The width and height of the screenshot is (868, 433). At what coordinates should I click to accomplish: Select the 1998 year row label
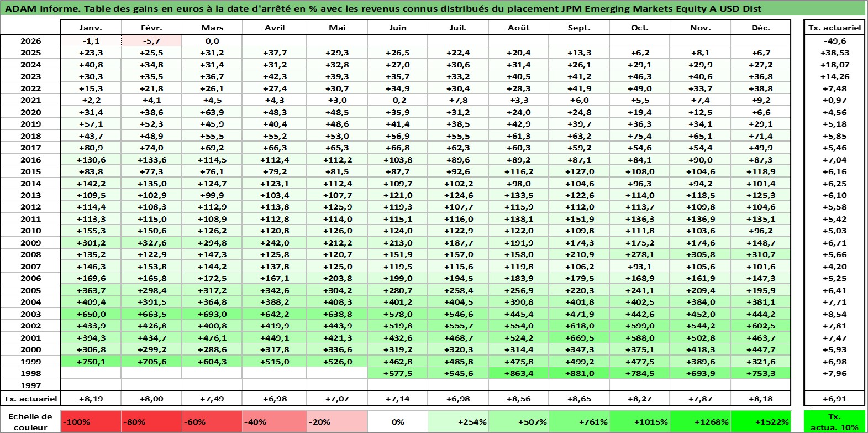coord(30,373)
